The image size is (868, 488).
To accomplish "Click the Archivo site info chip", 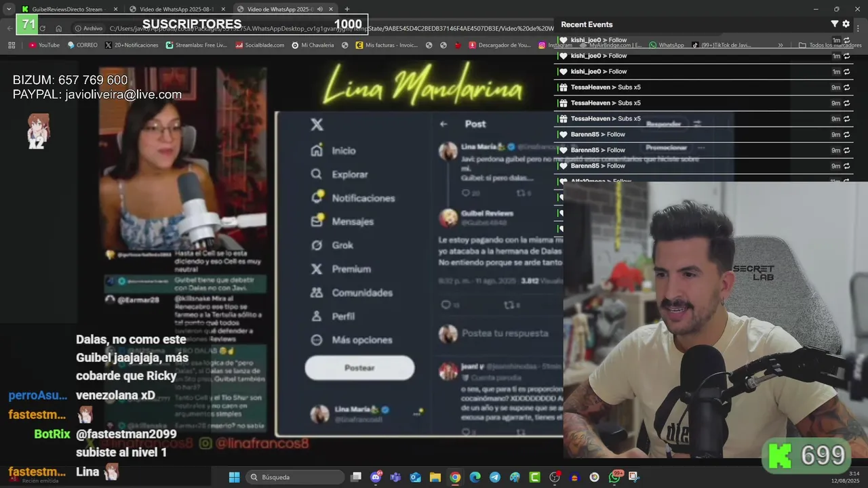I will point(89,28).
